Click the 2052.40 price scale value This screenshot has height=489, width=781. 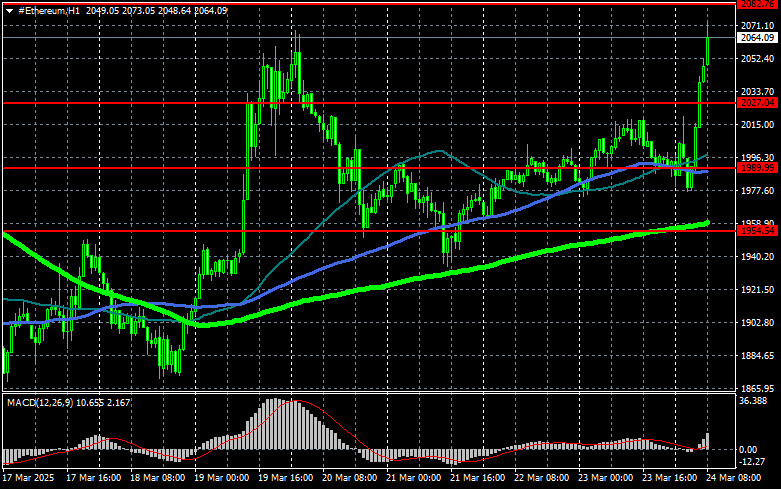758,59
